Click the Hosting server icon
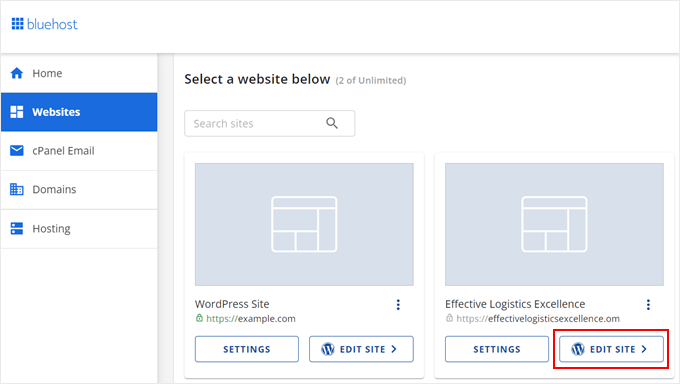 coord(17,228)
